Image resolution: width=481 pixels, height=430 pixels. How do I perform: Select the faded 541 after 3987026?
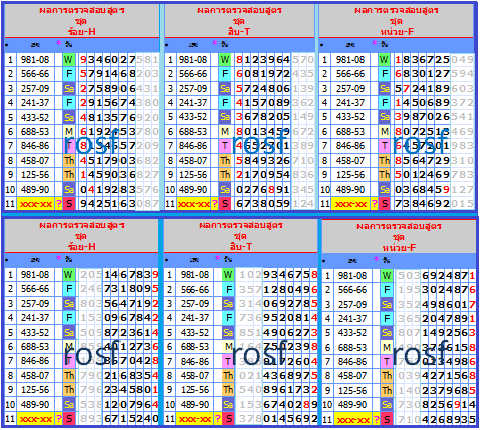[462, 117]
